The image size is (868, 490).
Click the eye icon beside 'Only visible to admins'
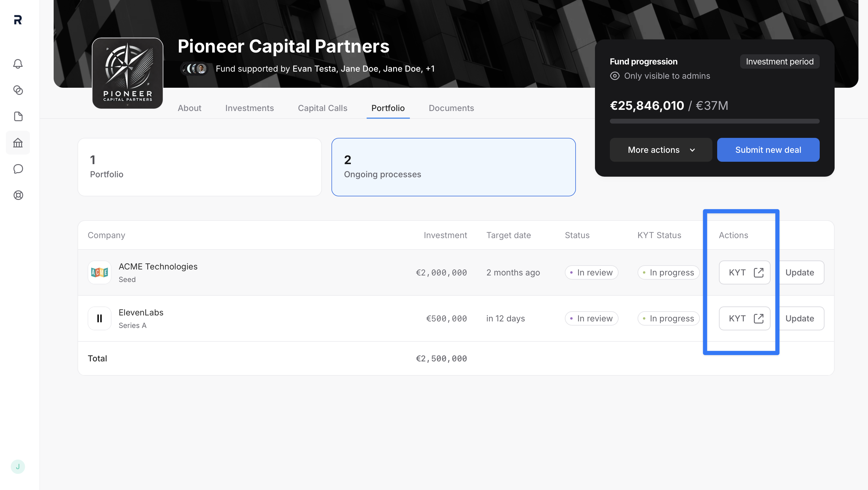[x=615, y=76]
